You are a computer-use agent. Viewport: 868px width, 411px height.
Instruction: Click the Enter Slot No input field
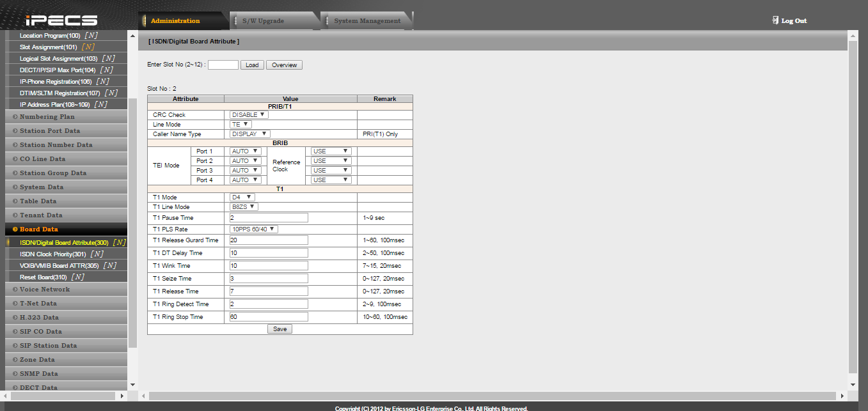click(x=223, y=65)
